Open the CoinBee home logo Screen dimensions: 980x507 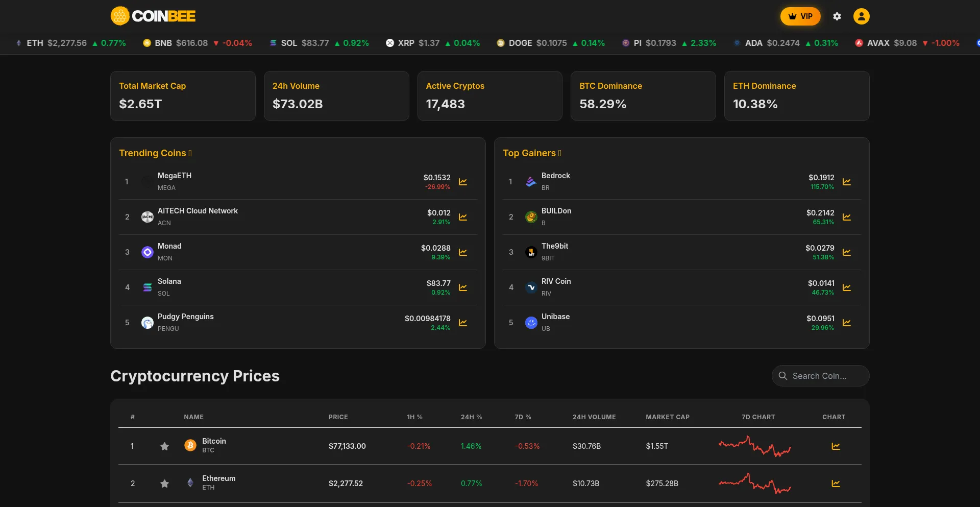(153, 16)
